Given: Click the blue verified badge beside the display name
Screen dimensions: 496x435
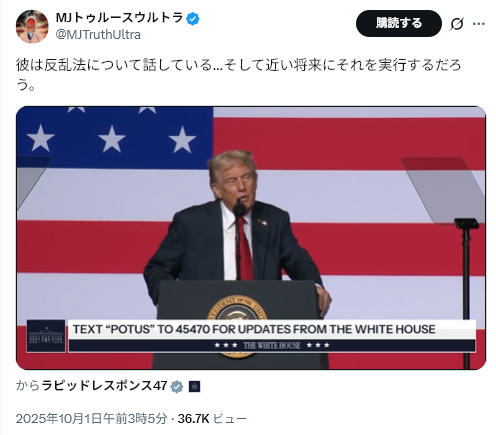Looking at the screenshot, I should 193,18.
